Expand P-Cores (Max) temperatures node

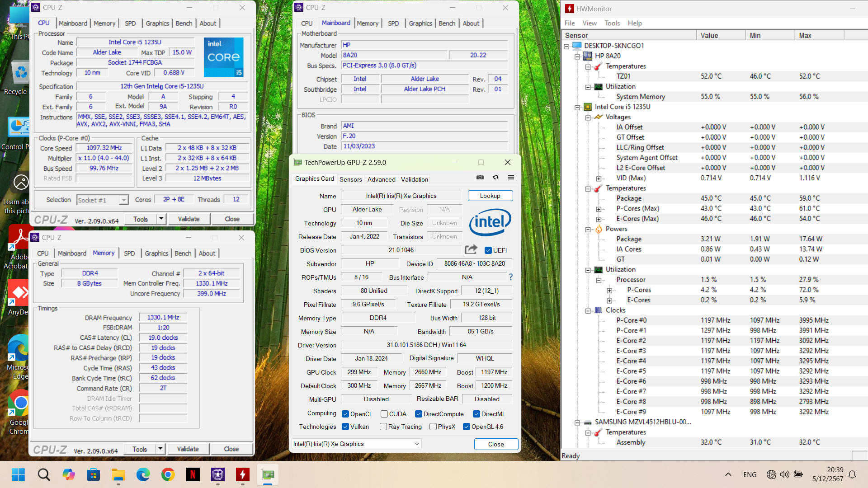coord(599,209)
